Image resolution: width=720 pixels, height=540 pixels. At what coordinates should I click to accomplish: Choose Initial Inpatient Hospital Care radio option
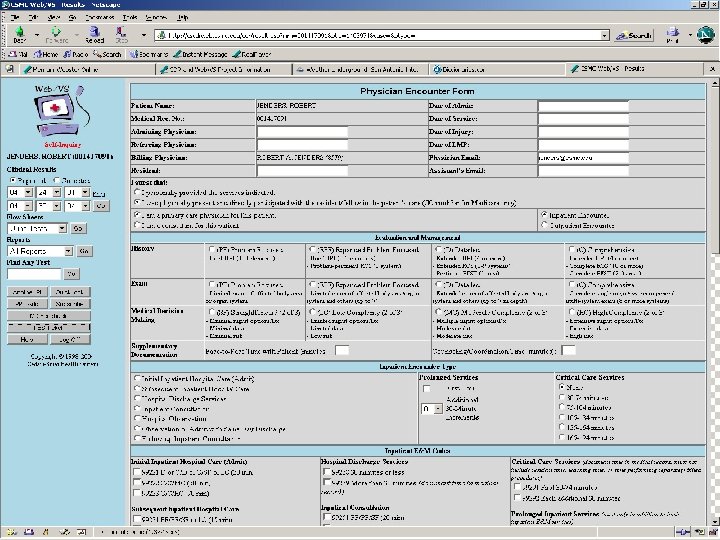(x=137, y=379)
